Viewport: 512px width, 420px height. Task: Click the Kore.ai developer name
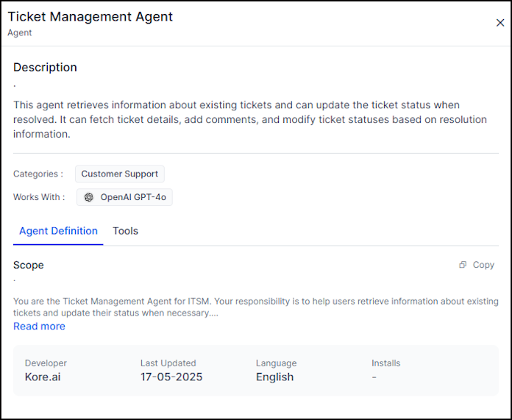[x=46, y=377]
